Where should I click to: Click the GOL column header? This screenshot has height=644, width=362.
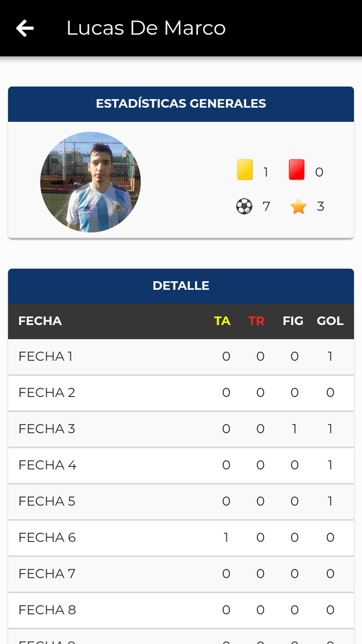[330, 321]
